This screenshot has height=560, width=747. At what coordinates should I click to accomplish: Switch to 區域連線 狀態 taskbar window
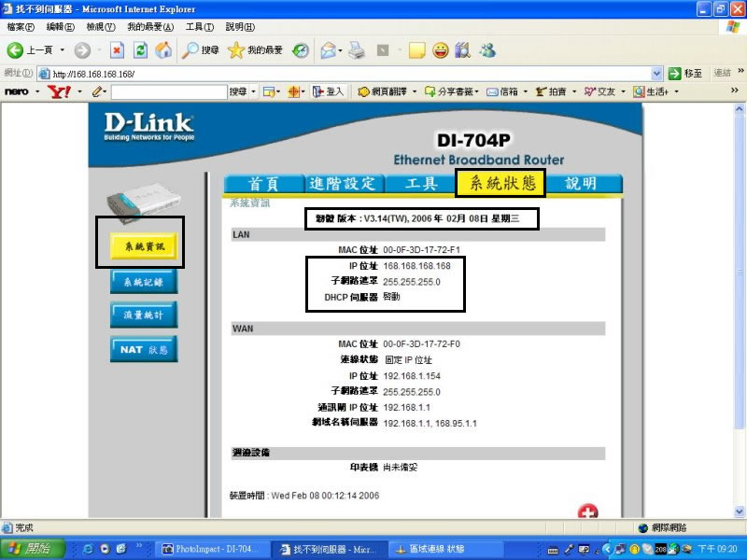(x=445, y=549)
